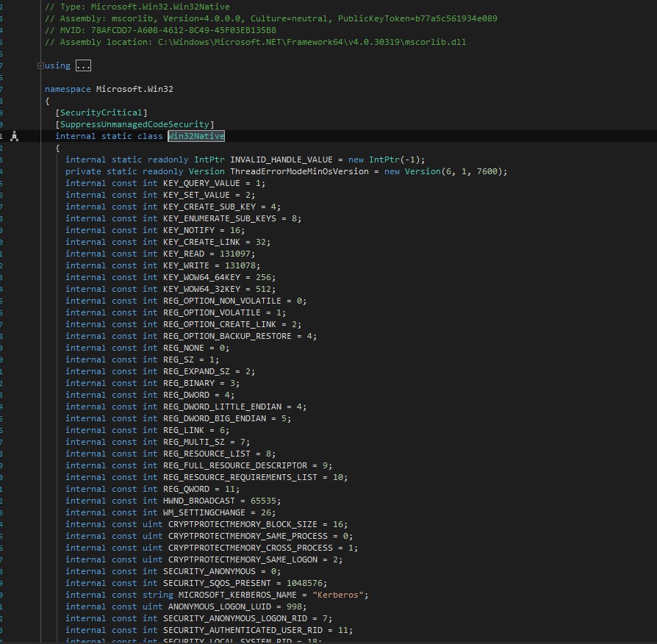
Task: Click the ellipsis box after using
Action: click(83, 65)
